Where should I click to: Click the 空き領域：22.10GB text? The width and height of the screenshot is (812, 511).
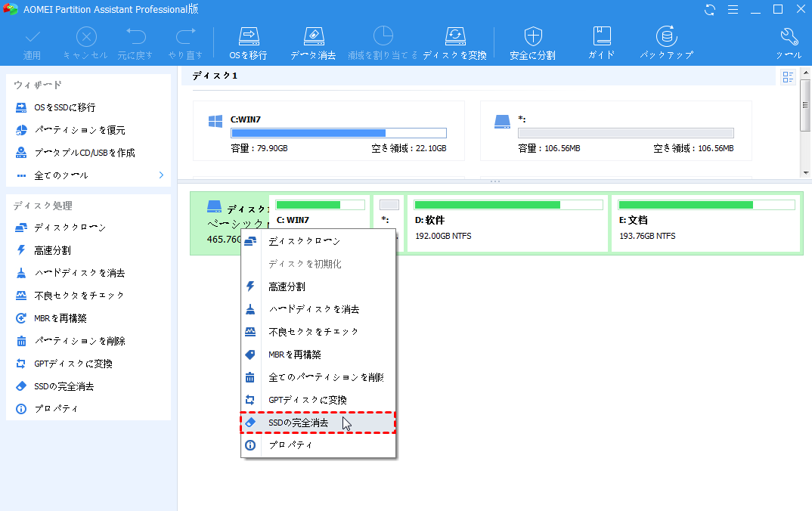[x=409, y=149]
